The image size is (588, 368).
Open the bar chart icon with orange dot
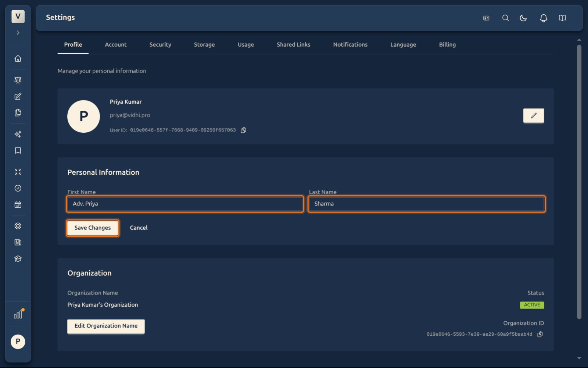(x=18, y=314)
